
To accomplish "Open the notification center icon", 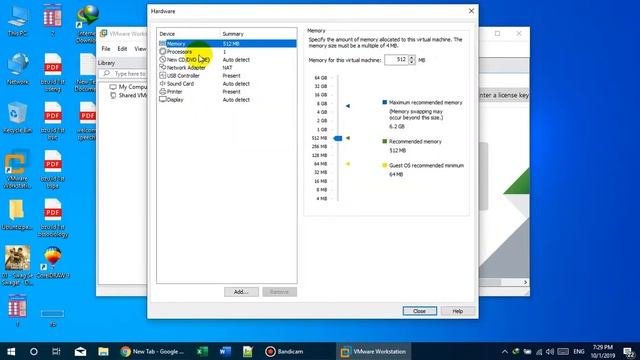I will point(629,351).
